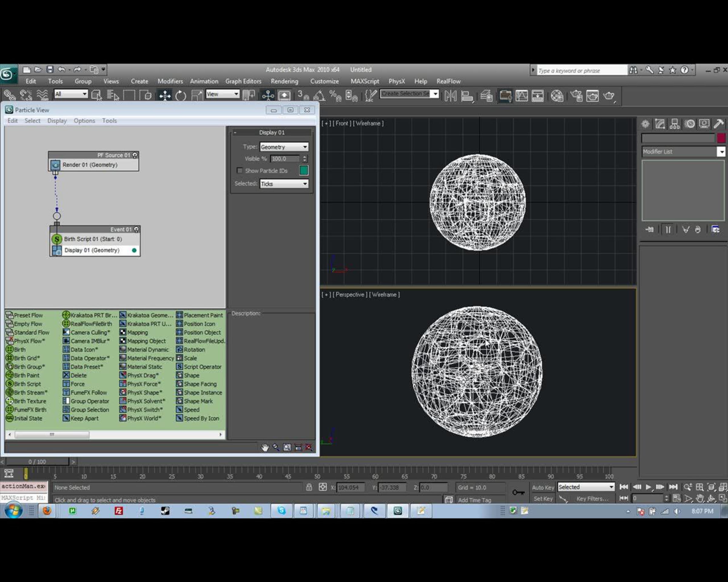Click Remove Modifier trash icon
The image size is (728, 582).
pyautogui.click(x=698, y=230)
